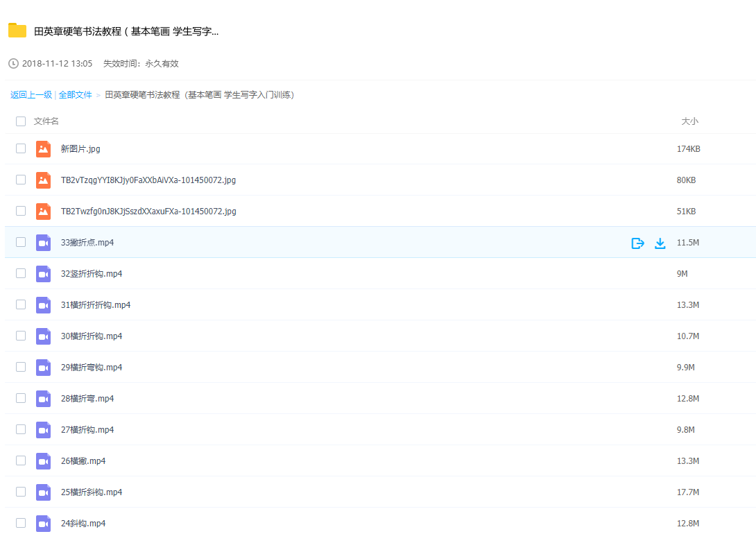Click the video icon for 28横折弯.mp4

(x=44, y=399)
